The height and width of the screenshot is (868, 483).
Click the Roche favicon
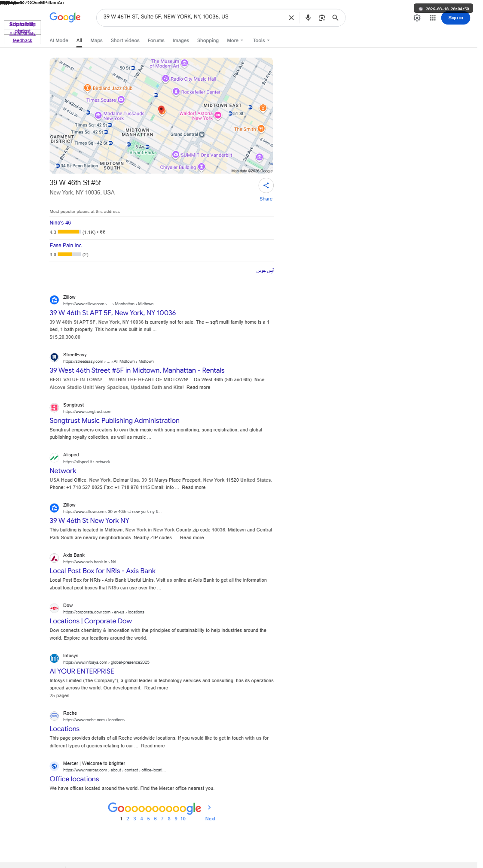[54, 716]
